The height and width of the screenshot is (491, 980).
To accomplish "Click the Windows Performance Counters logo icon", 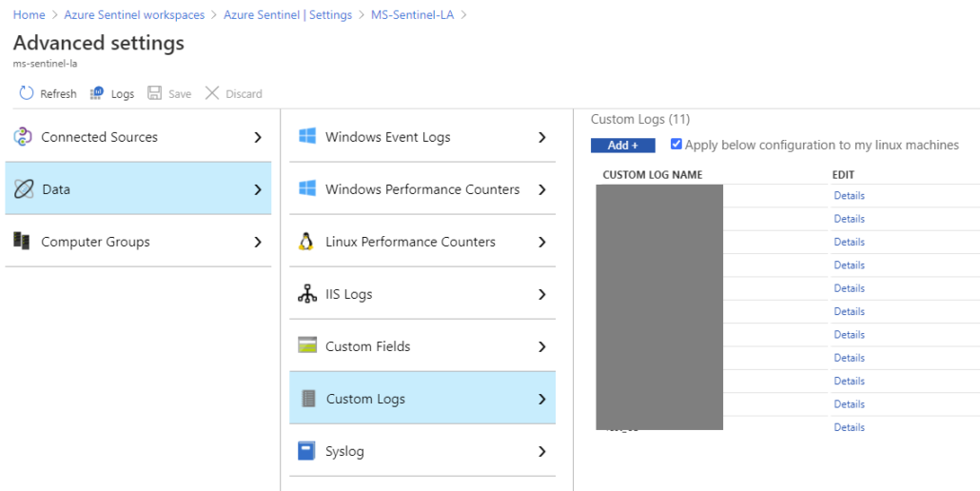I will click(x=307, y=189).
